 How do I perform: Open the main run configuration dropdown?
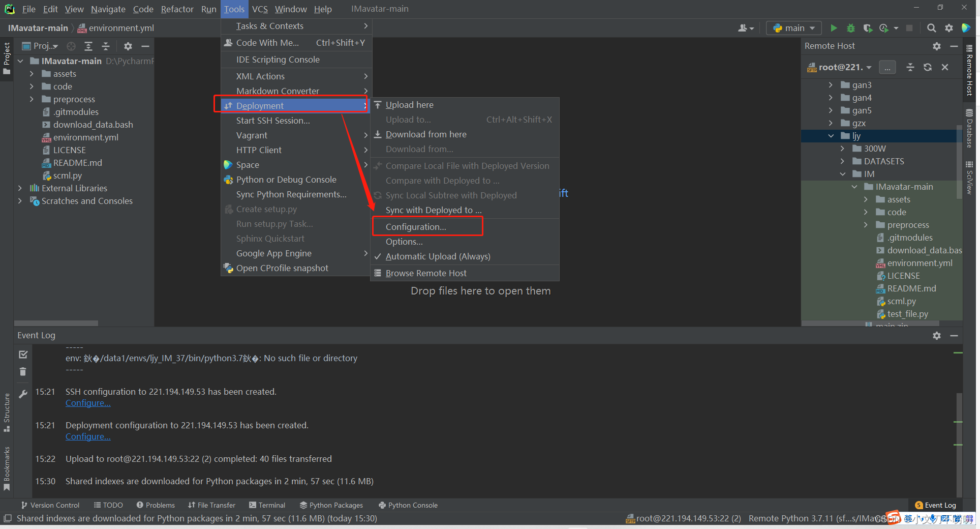(794, 28)
